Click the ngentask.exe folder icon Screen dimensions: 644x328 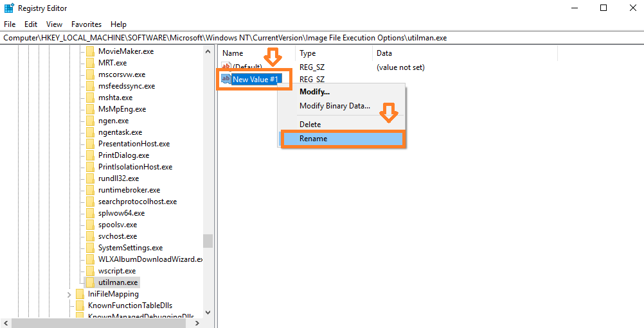coord(90,132)
